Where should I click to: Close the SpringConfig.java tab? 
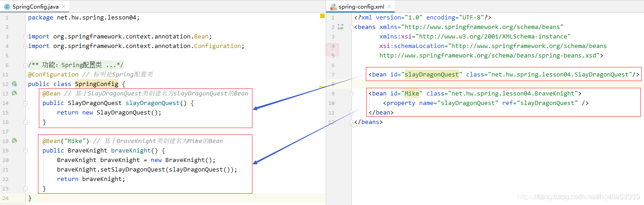(63, 7)
